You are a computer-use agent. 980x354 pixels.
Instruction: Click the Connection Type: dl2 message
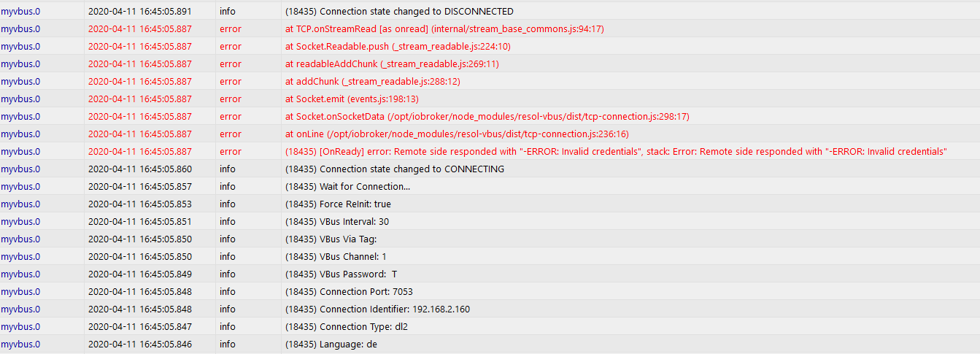pos(347,327)
